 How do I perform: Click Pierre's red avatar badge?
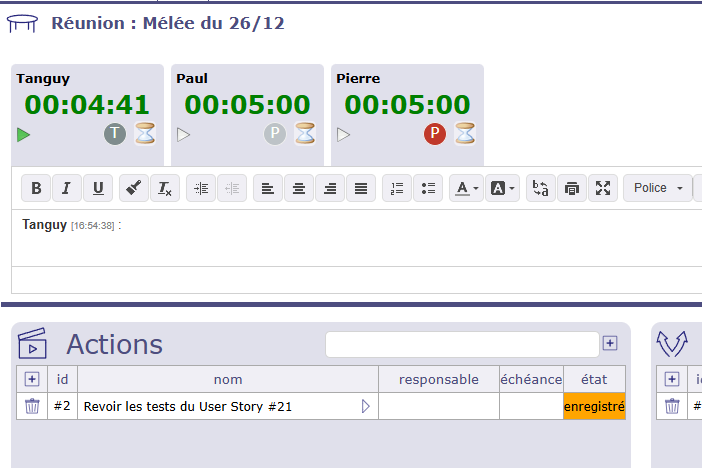(434, 134)
